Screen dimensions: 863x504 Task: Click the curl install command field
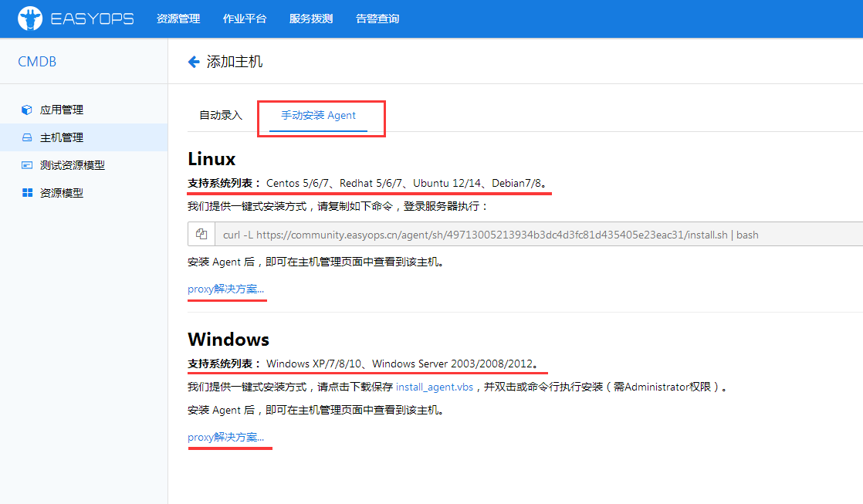[539, 235]
